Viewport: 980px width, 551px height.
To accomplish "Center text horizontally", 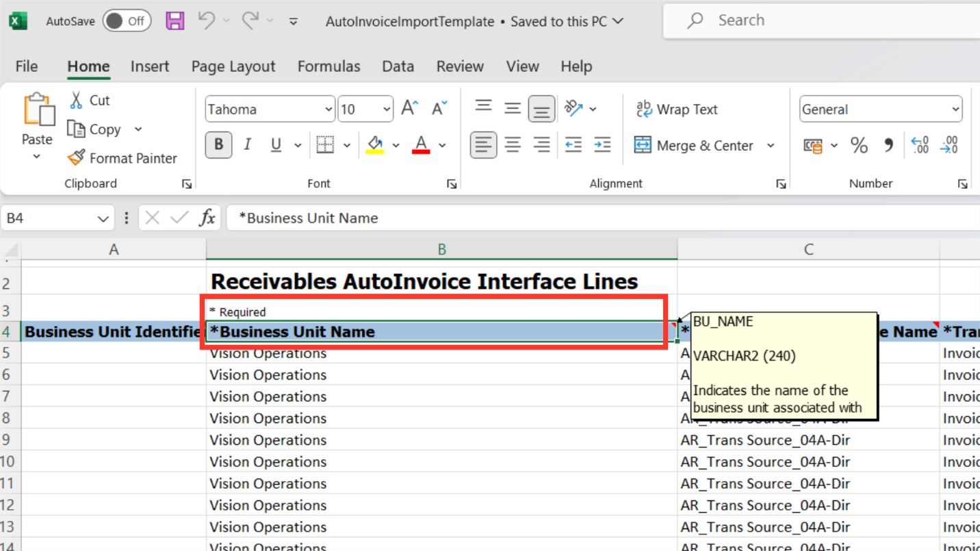I will [x=512, y=145].
